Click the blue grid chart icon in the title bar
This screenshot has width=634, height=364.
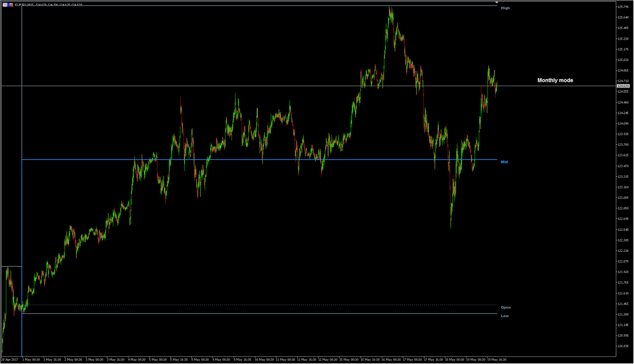pyautogui.click(x=5, y=4)
